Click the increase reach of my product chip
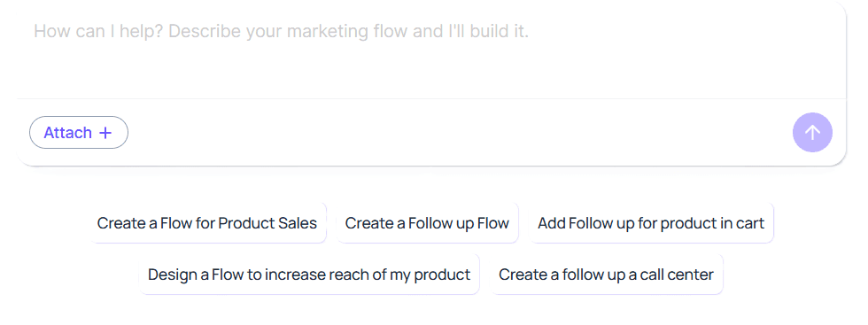 pyautogui.click(x=309, y=274)
